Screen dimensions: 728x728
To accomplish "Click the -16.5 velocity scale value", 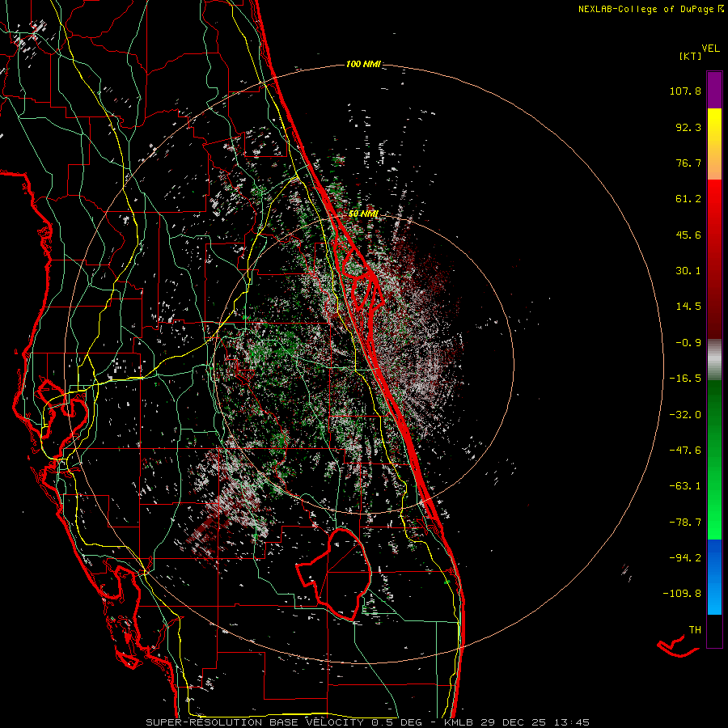I will pyautogui.click(x=685, y=379).
